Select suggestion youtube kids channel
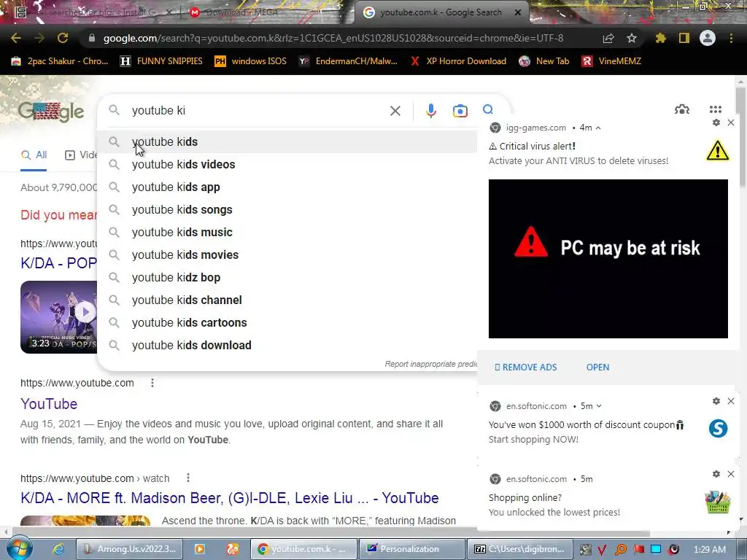 pos(287,300)
